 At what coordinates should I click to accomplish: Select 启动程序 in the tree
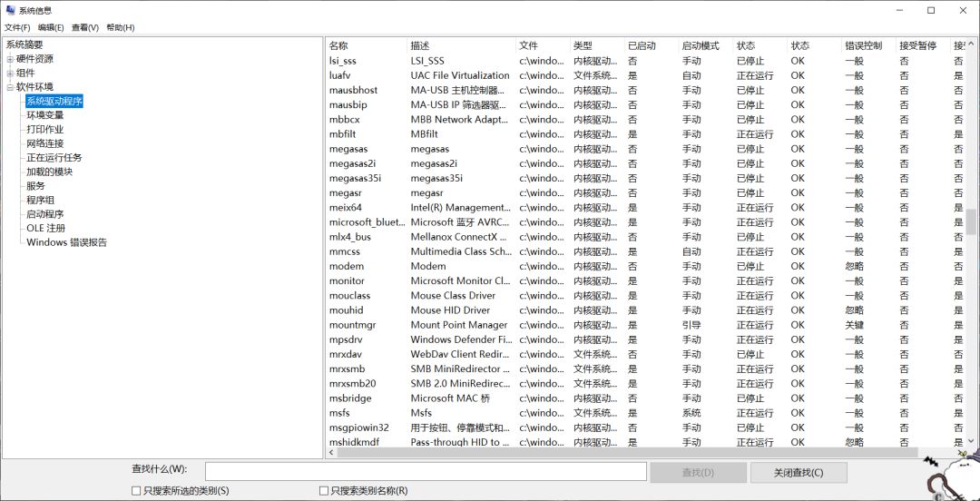tap(45, 214)
